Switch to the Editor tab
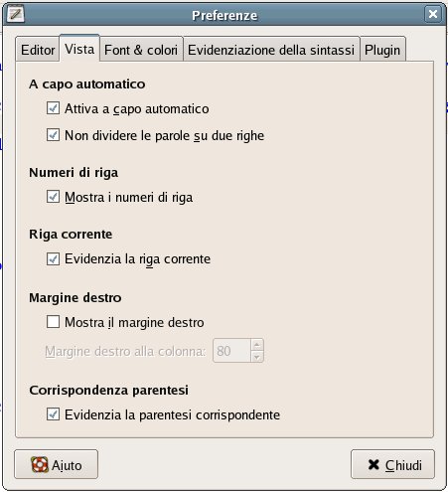 pyautogui.click(x=38, y=50)
